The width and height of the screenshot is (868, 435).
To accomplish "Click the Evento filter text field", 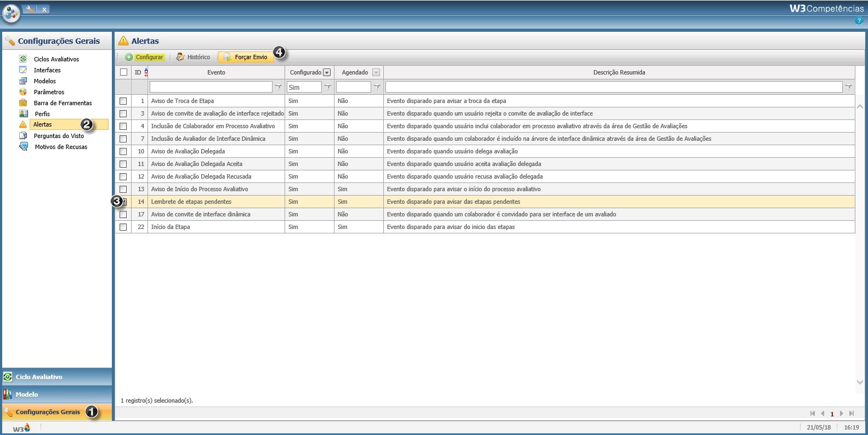I will (211, 87).
